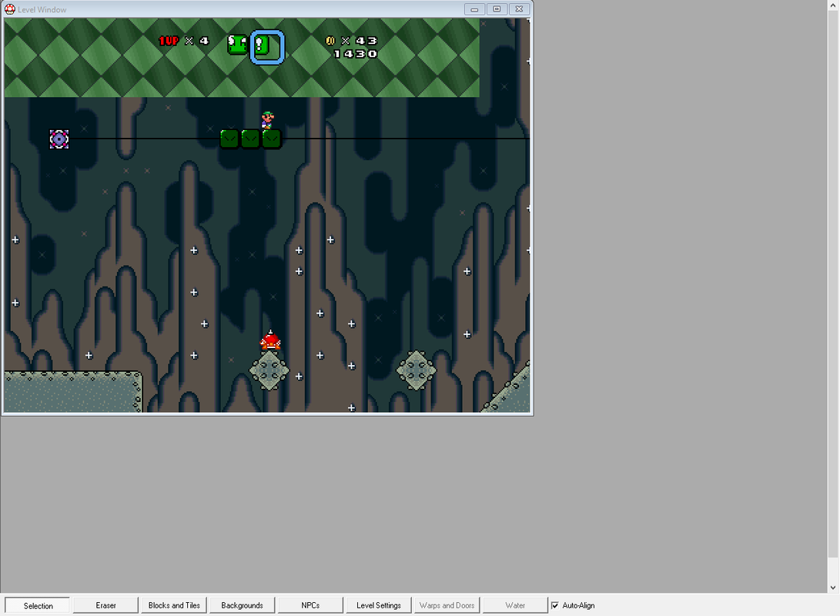Click the Luigi player sprite
The image size is (840, 616).
(267, 120)
